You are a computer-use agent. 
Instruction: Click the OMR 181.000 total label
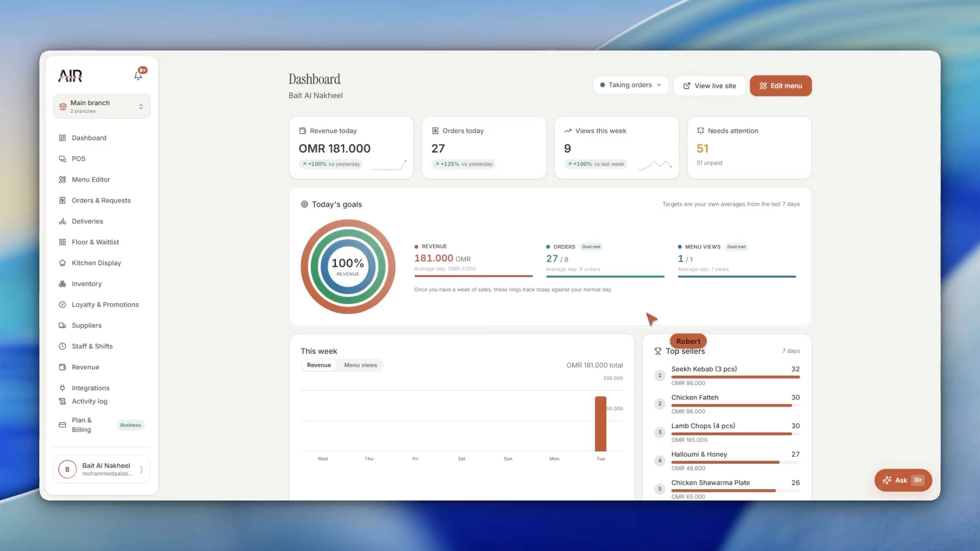[595, 365]
